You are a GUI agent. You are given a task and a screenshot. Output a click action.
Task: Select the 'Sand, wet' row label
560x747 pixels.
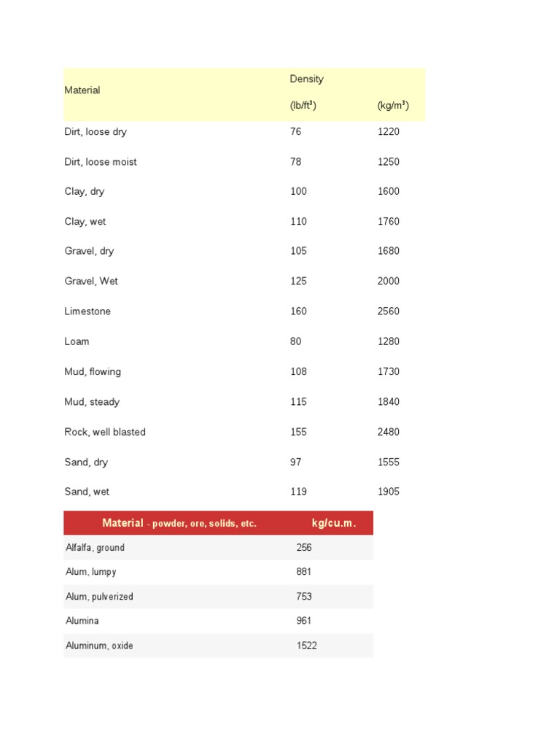(87, 492)
